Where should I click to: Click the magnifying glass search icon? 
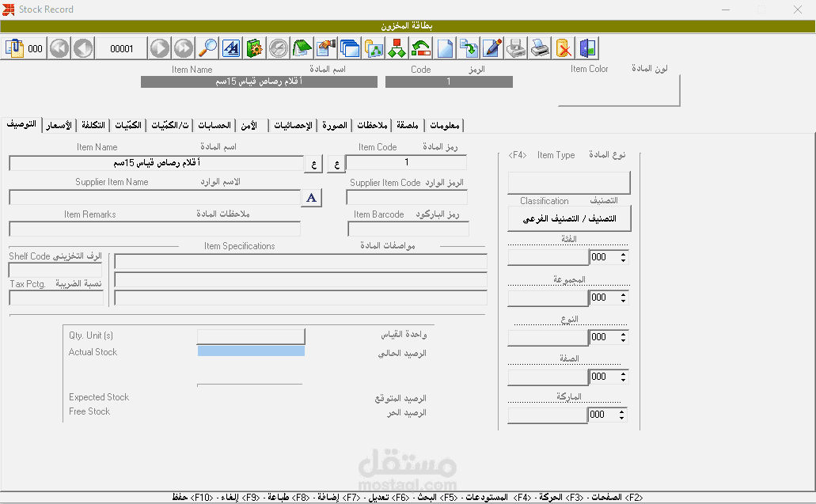(x=207, y=48)
